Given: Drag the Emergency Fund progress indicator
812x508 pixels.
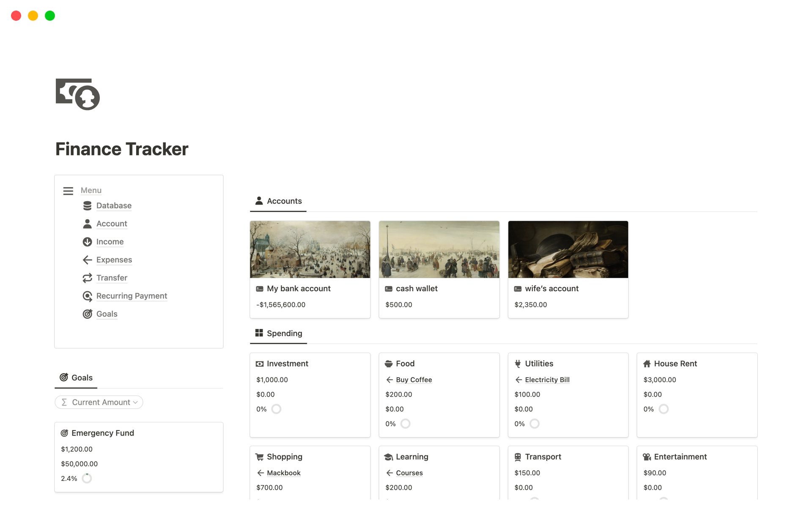Looking at the screenshot, I should click(87, 479).
